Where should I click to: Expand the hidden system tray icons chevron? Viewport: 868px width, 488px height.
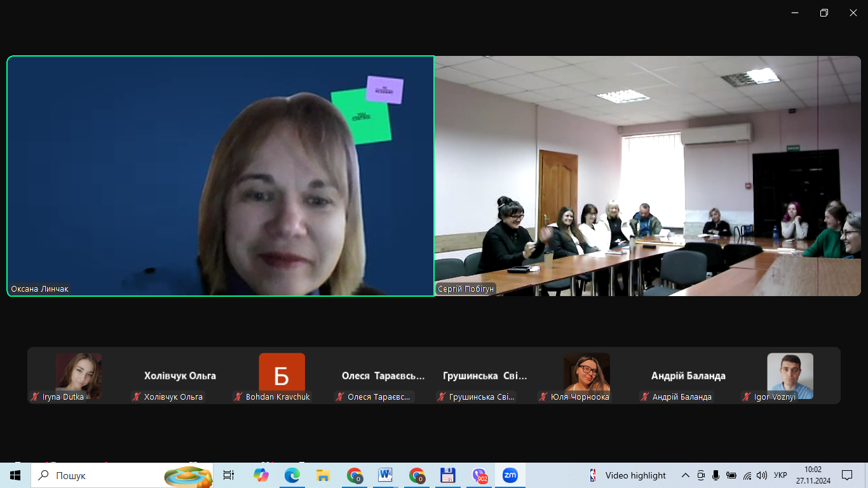coord(685,475)
